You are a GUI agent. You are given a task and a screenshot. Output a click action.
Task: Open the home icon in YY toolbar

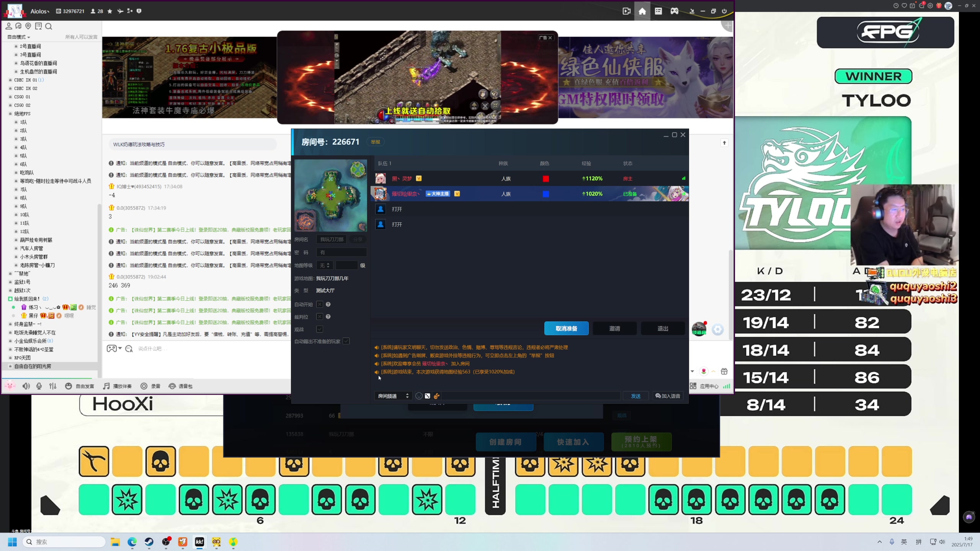click(x=642, y=11)
